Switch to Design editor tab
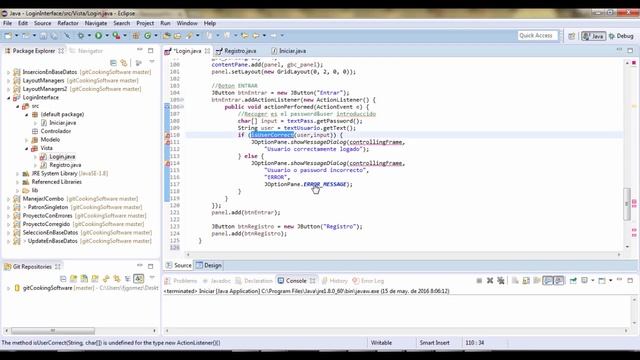Image resolution: width=640 pixels, height=360 pixels. [x=209, y=266]
